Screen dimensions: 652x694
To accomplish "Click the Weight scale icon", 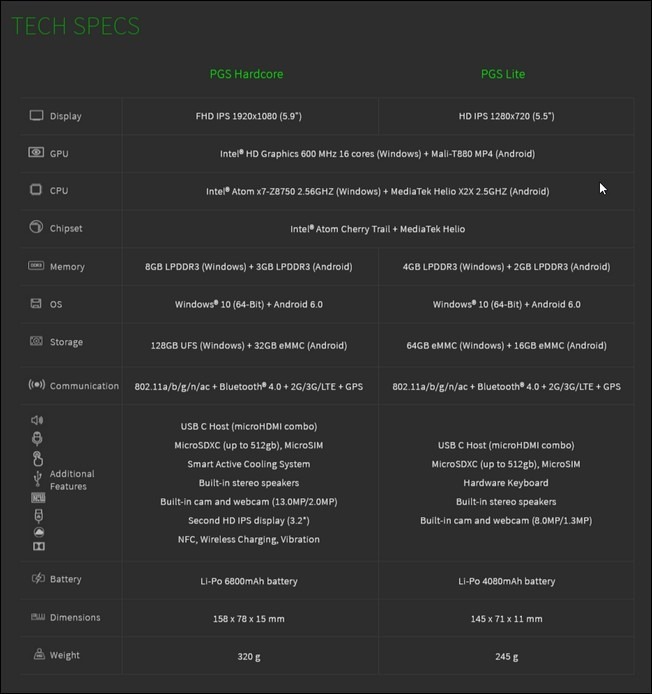I will [39, 654].
